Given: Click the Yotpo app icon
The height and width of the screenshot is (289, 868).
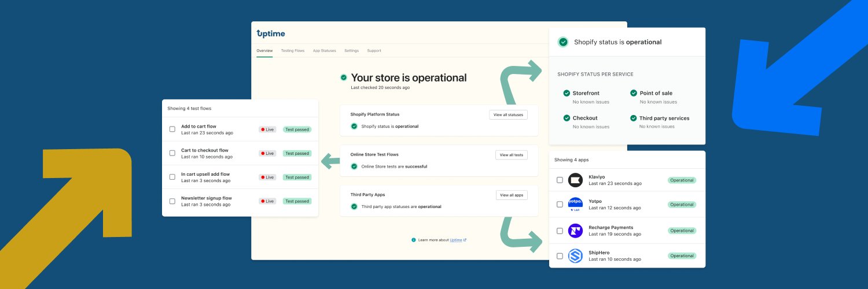Looking at the screenshot, I should tap(575, 204).
